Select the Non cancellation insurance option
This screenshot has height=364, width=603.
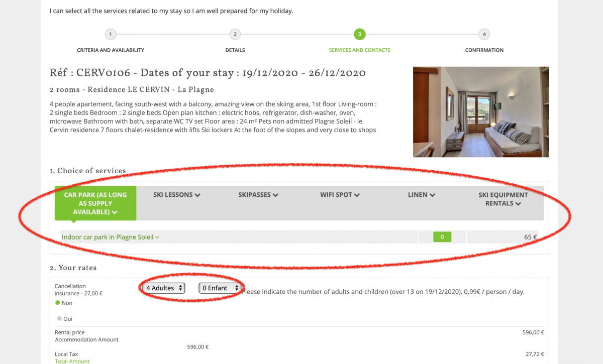pyautogui.click(x=58, y=303)
